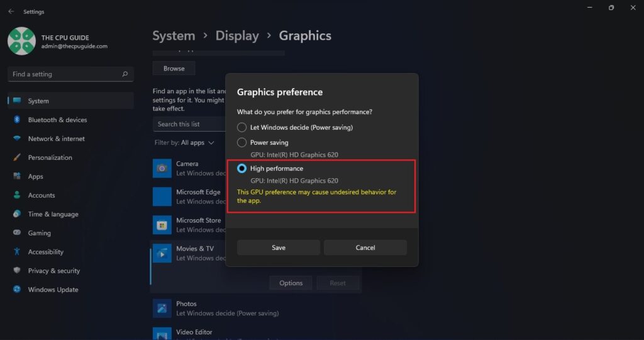Screen dimensions: 644x340
Task: Click admin@thecpuguide.com account email
Action: (74, 47)
